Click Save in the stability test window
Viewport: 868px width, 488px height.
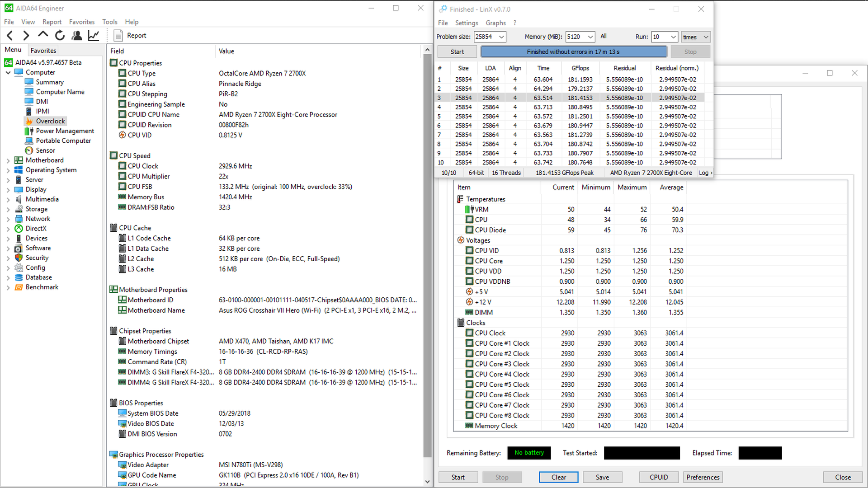pos(602,477)
